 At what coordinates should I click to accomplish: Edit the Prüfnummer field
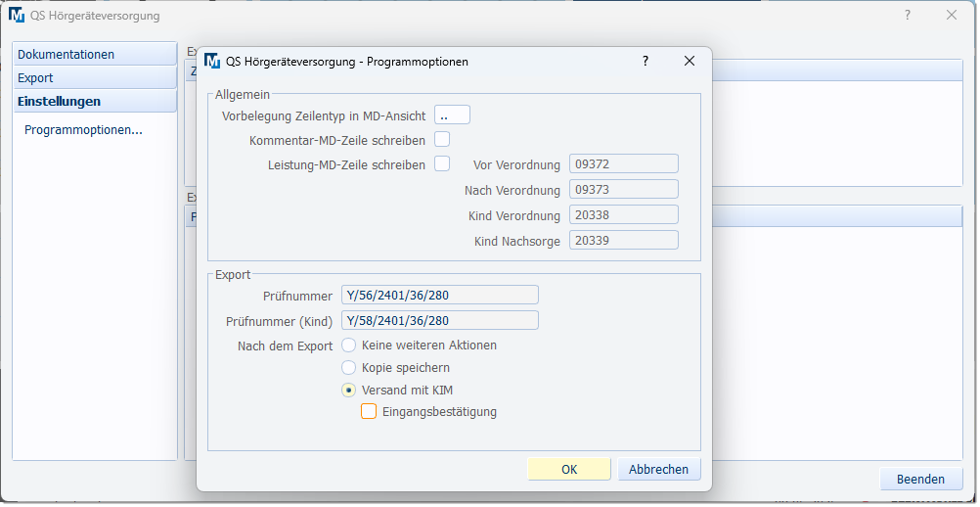[x=440, y=295]
